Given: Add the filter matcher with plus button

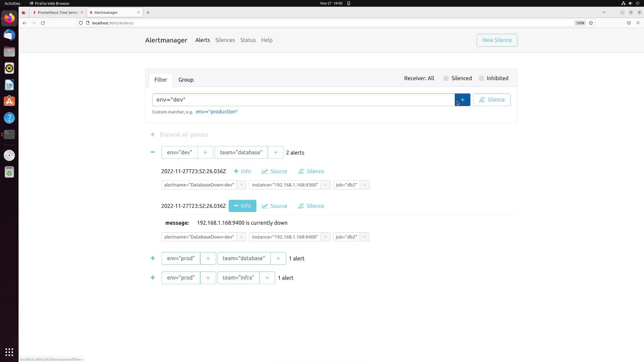Looking at the screenshot, I should [x=462, y=100].
